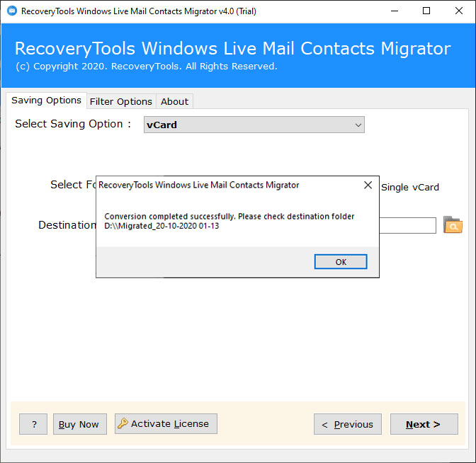Screen dimensions: 476x463
Task: Click the RecoveryTools app icon in title bar
Action: 12,11
